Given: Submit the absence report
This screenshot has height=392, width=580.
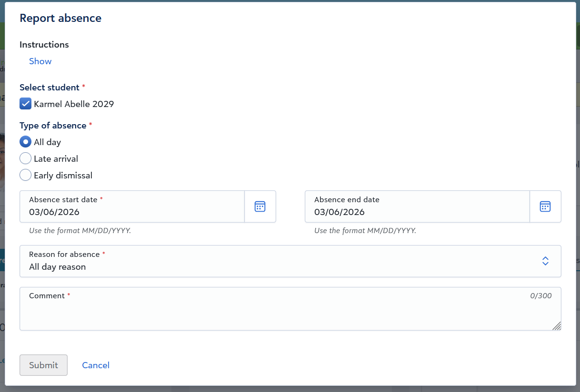Looking at the screenshot, I should click(43, 365).
